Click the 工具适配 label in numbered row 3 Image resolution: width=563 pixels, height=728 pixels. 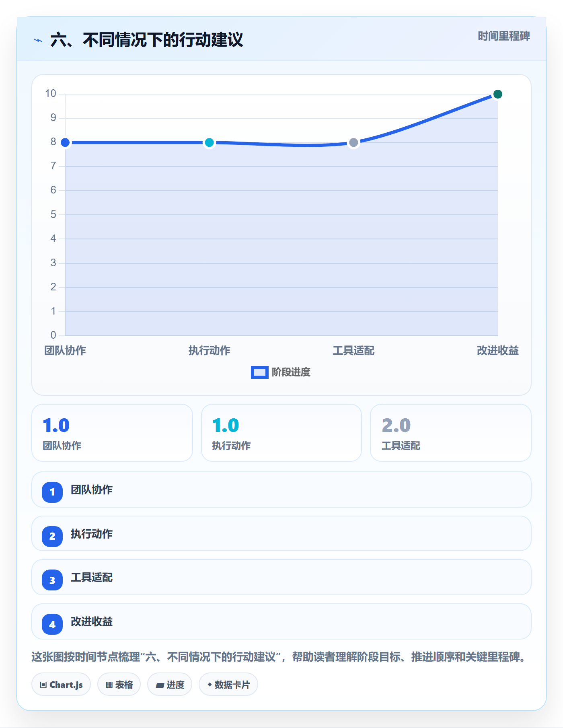92,578
